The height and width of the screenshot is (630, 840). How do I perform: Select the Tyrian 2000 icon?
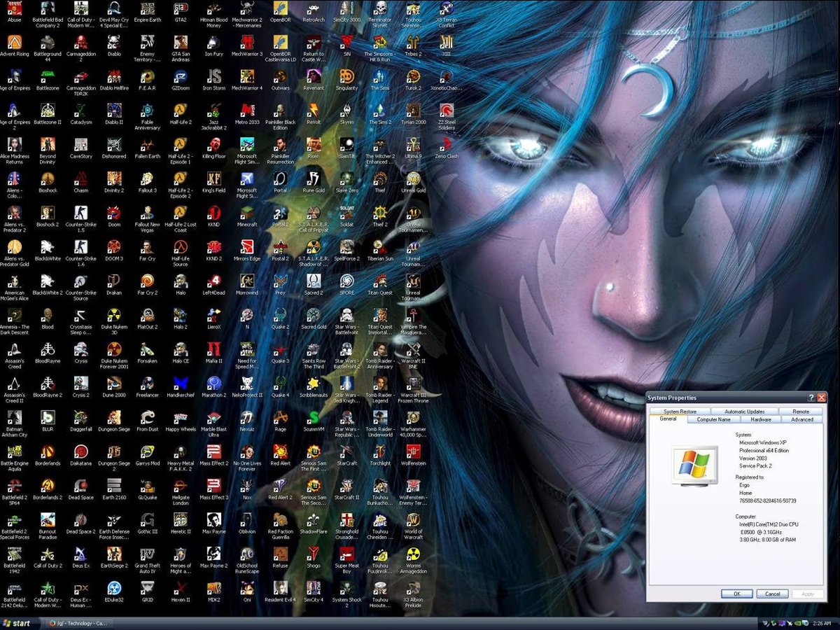point(413,114)
